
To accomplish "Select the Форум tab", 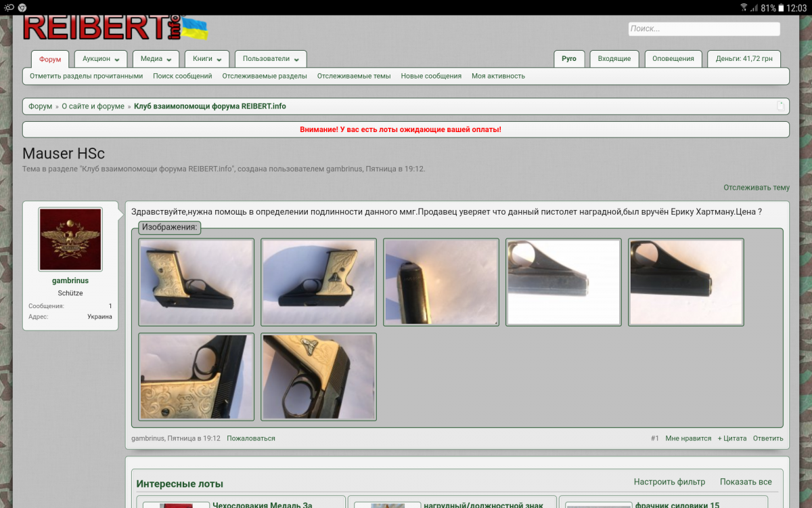I will tap(50, 60).
